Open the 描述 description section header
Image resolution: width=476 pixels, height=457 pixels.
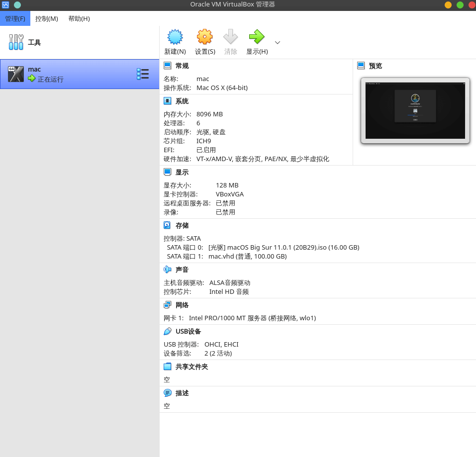pyautogui.click(x=182, y=393)
